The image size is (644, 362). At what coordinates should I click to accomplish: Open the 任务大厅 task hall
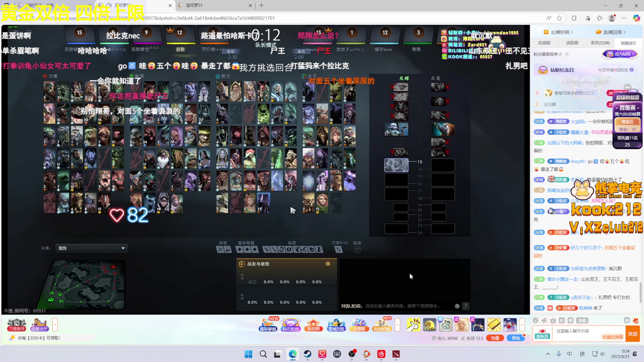tap(39, 325)
